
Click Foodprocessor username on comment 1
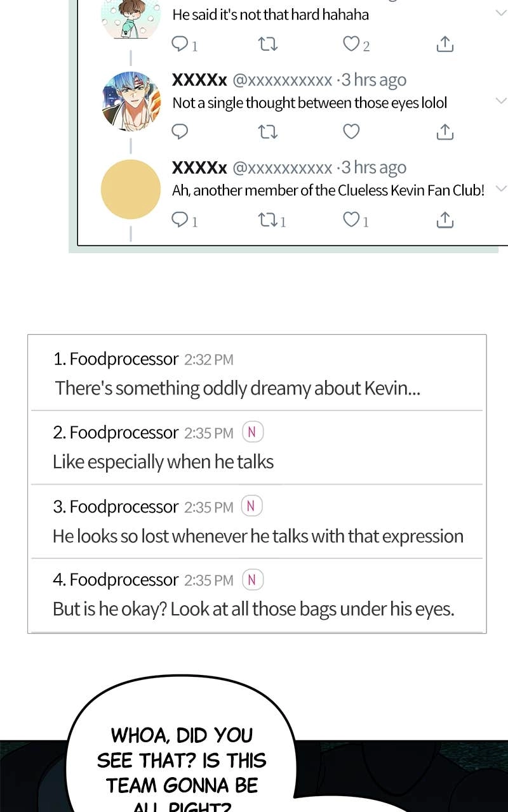124,359
